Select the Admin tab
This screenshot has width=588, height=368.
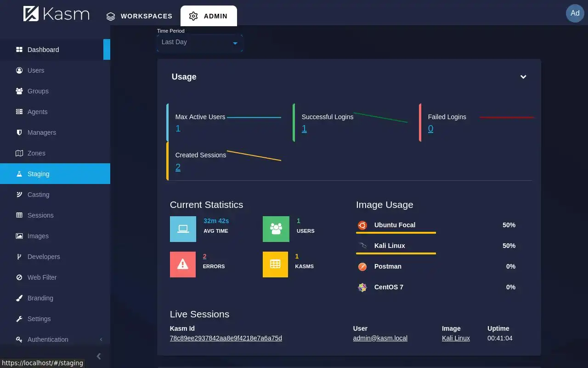(x=209, y=16)
